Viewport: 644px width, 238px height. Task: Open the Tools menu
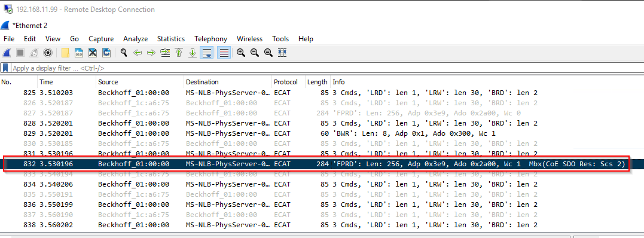click(280, 39)
